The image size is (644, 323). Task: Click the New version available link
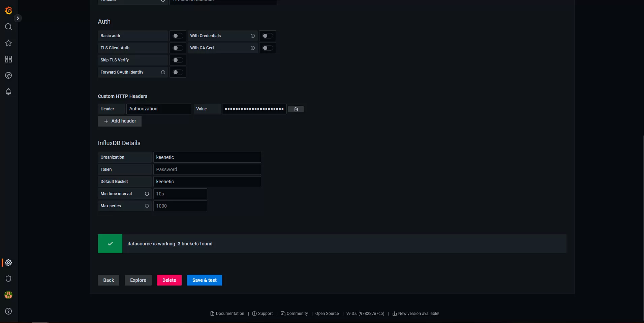(x=416, y=314)
